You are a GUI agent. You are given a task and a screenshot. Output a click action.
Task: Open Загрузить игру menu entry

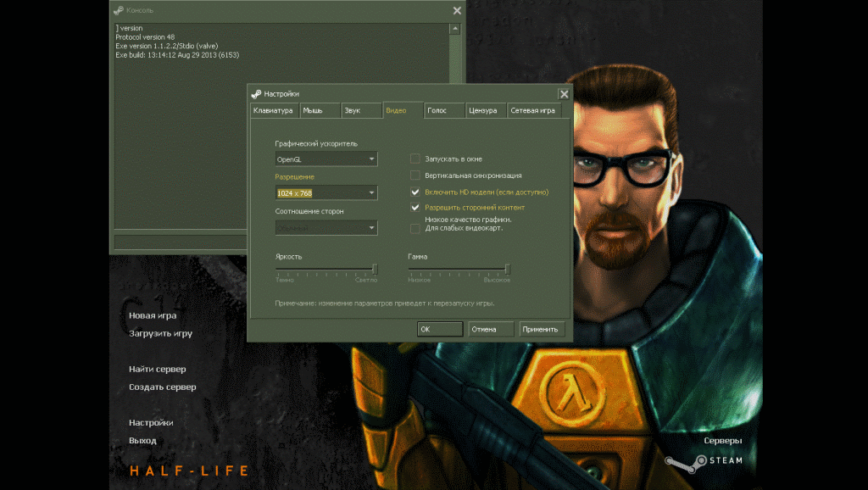coord(160,333)
